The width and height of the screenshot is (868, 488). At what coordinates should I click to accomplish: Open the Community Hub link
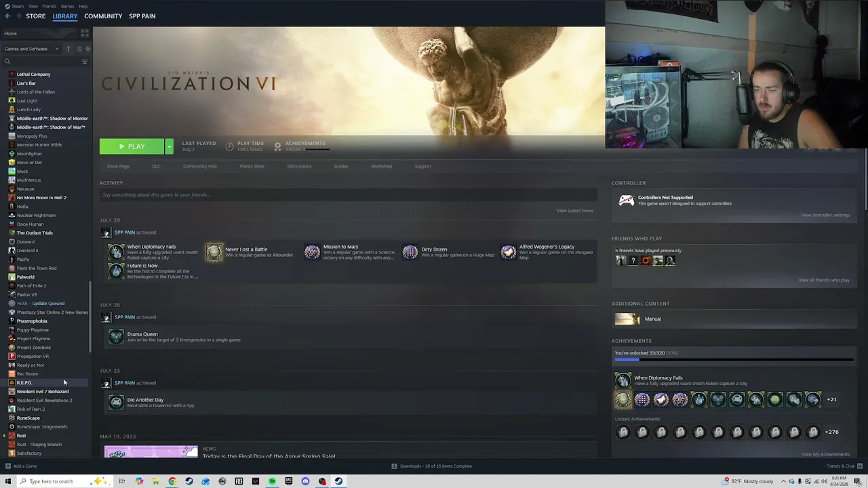tap(200, 166)
